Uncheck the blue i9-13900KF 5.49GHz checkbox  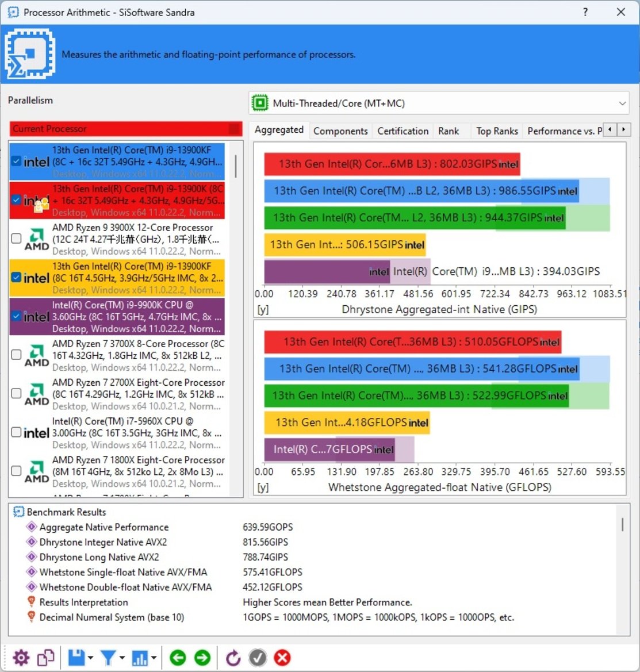click(x=16, y=161)
